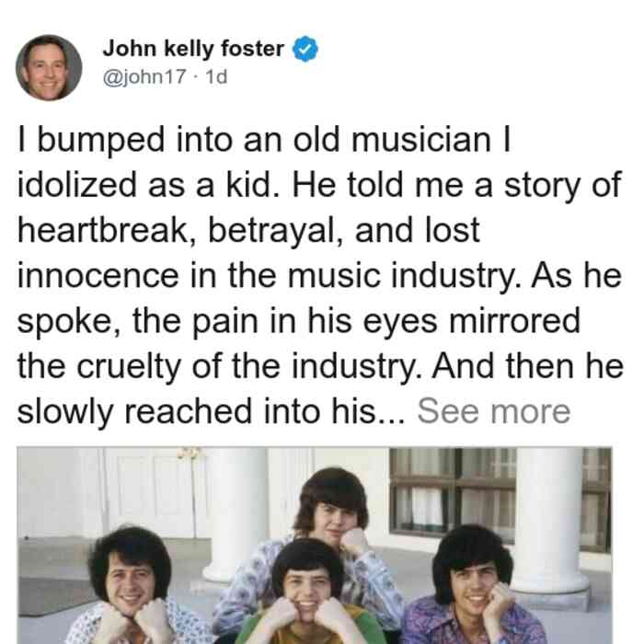Click the text line 'innocence in the music industry'
Viewport: 644px width, 644px height.
tap(319, 276)
